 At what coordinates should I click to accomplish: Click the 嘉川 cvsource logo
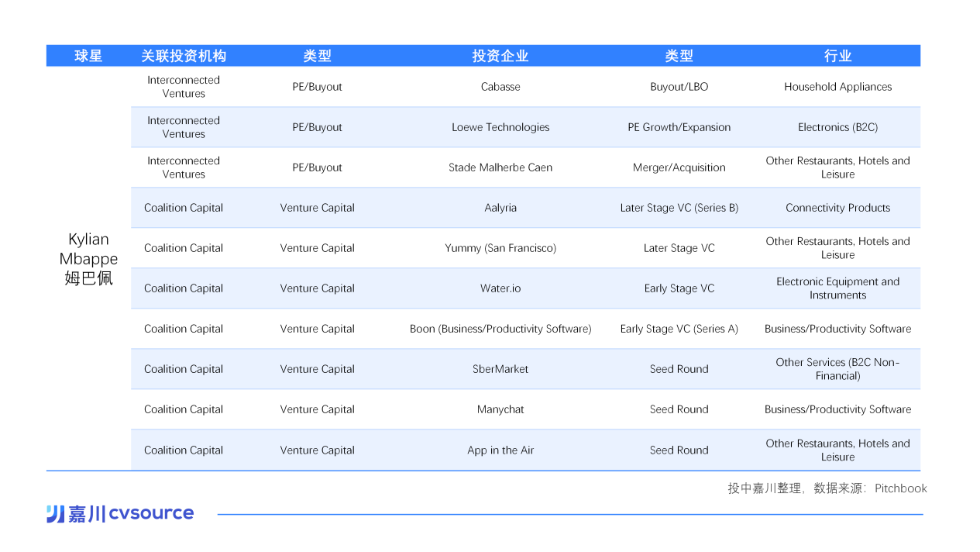coord(120,513)
